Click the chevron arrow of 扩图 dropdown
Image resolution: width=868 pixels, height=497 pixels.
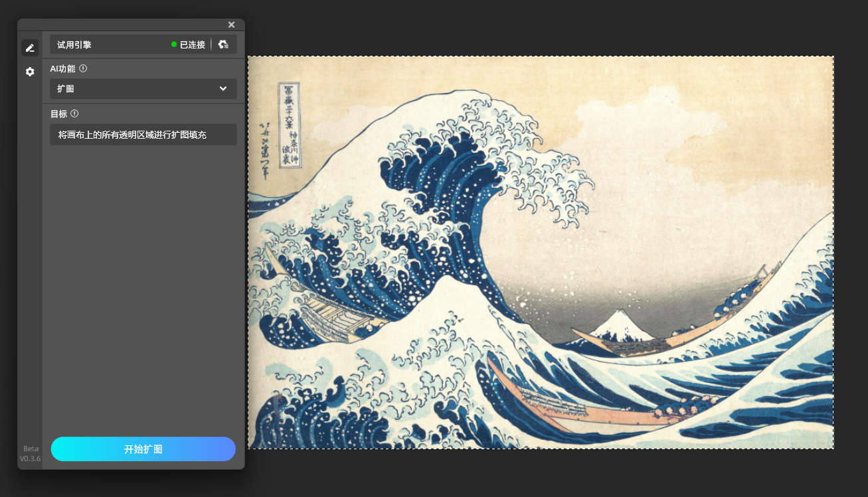pyautogui.click(x=223, y=89)
